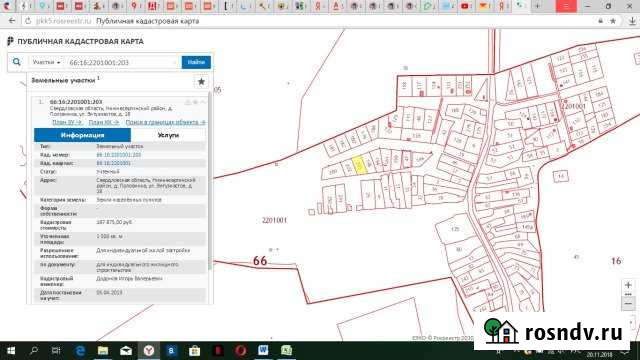Click the Кад. квартал value link

(113, 163)
